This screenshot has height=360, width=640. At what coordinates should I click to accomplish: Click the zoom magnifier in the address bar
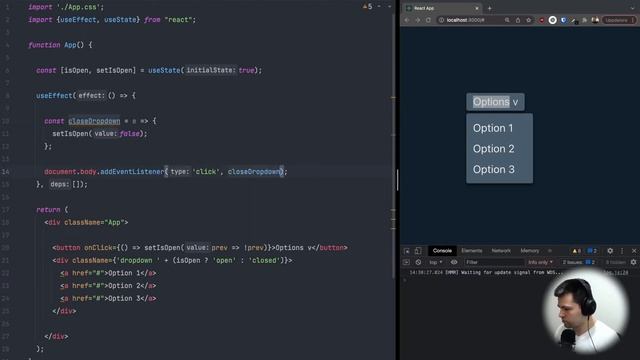tap(507, 20)
